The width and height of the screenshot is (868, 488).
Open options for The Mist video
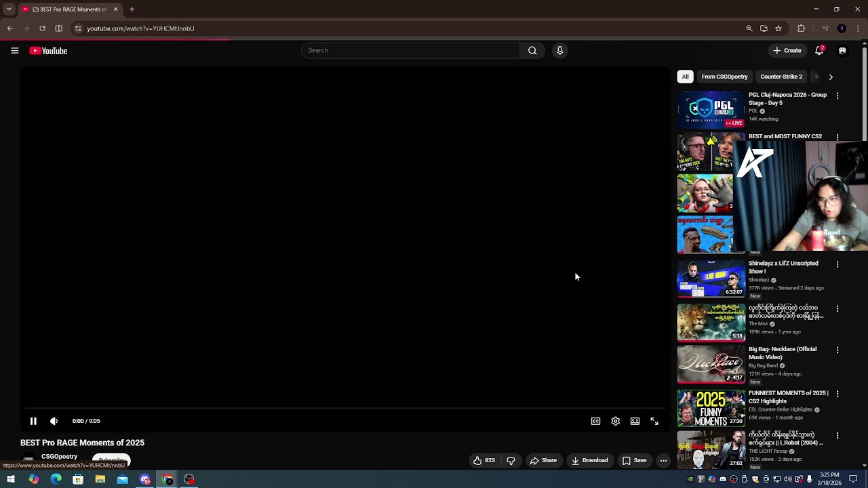(837, 309)
